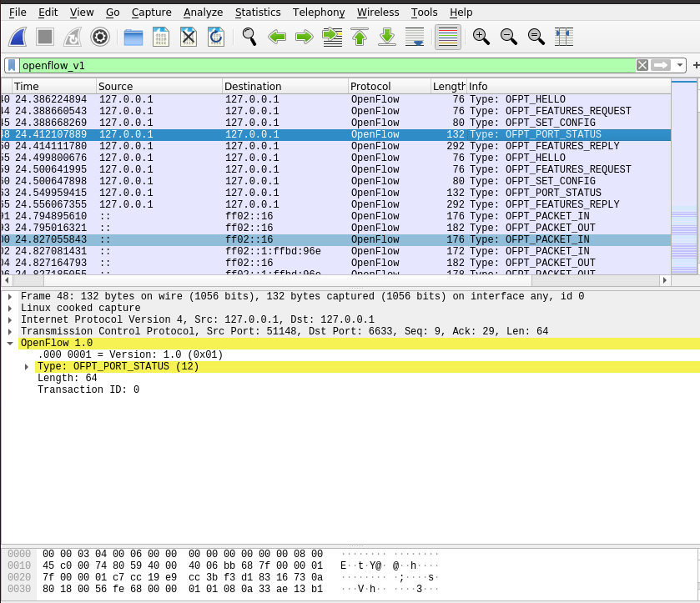Expand the Type: OFPT_PORT_STATUS tree node
700x603 pixels.
pos(27,367)
